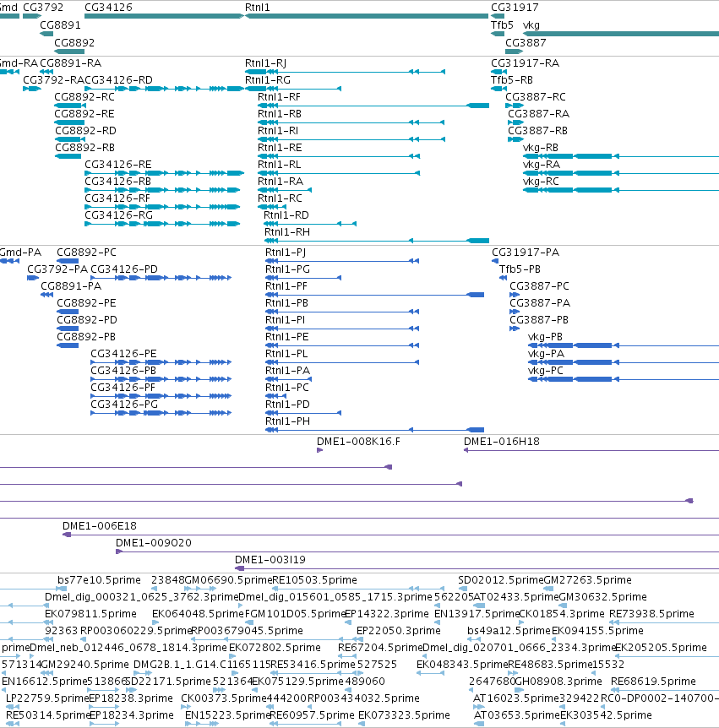Click BAC clone DME1-003I19

(x=270, y=560)
